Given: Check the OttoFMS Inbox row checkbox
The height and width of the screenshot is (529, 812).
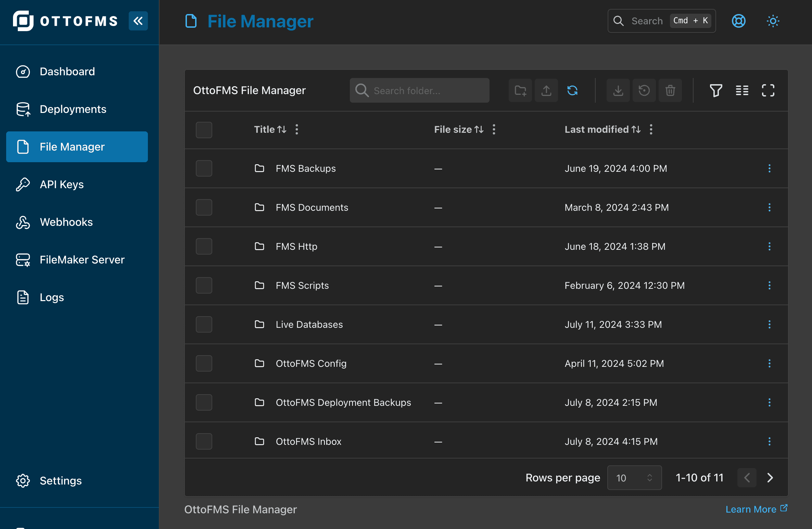Looking at the screenshot, I should pos(204,441).
